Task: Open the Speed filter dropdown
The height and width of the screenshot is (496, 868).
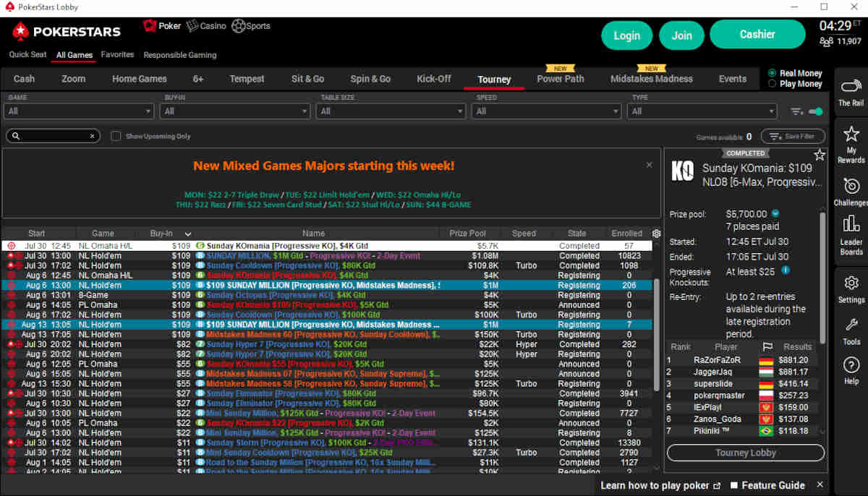Action: click(x=547, y=111)
